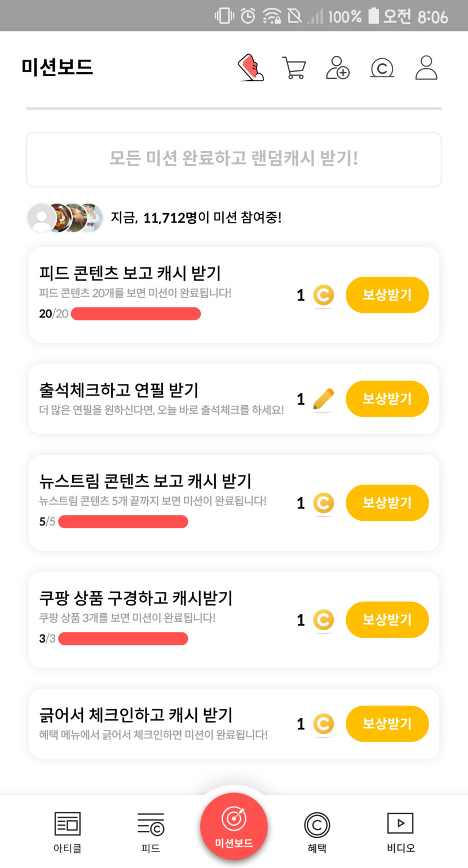Open the shopping cart icon
Image resolution: width=468 pixels, height=868 pixels.
click(294, 68)
